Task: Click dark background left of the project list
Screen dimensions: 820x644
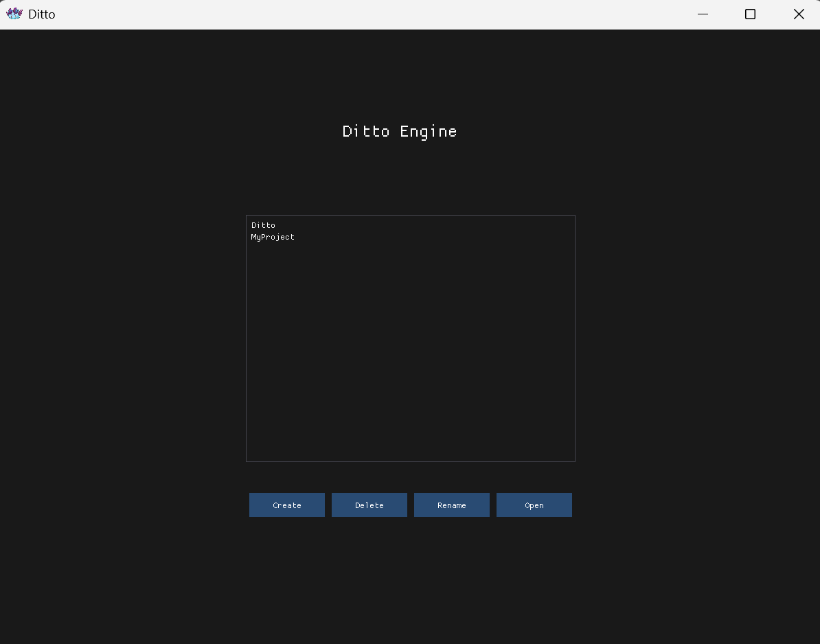Action: pyautogui.click(x=123, y=338)
